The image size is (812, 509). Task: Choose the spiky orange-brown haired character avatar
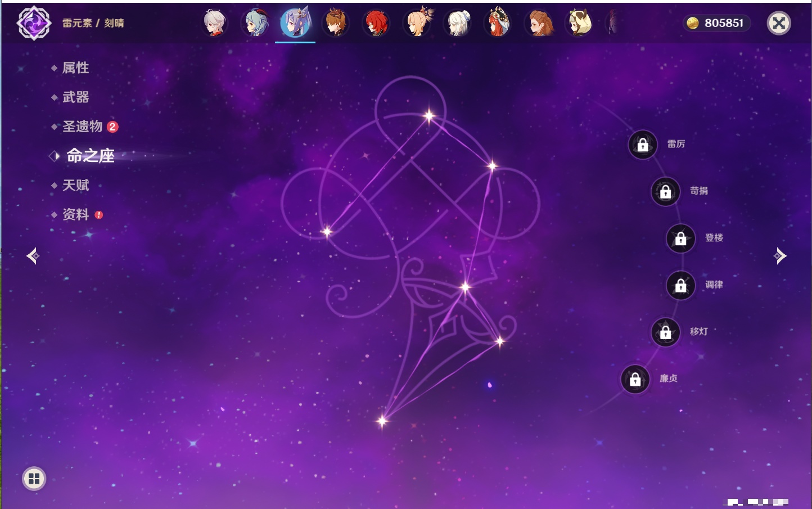tap(336, 23)
